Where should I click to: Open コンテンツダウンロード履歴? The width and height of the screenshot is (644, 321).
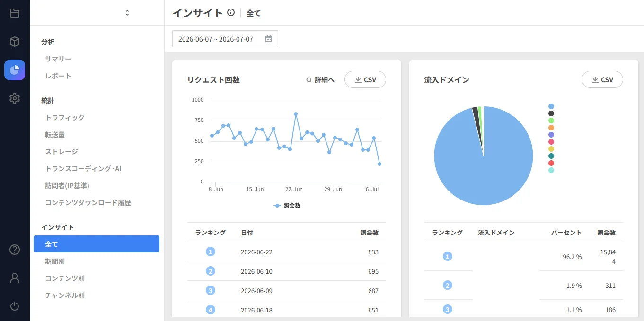(x=88, y=203)
